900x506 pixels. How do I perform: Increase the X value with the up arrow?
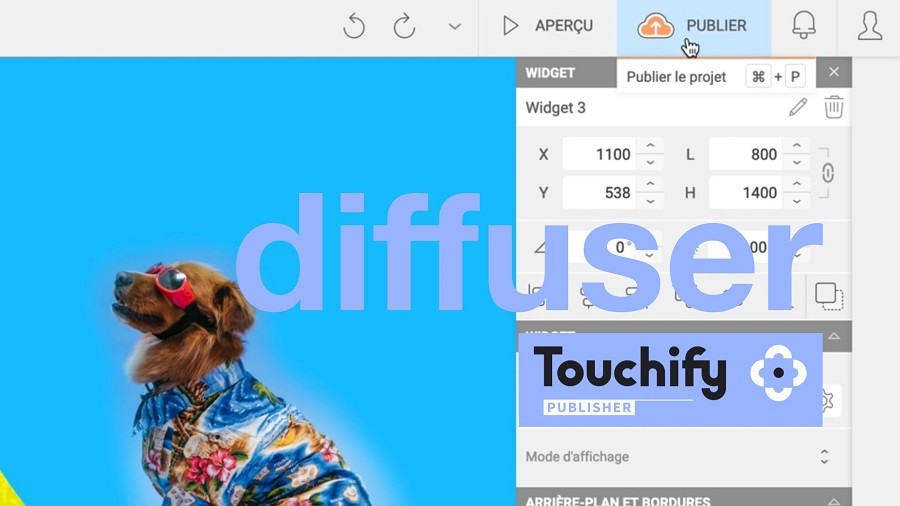(x=650, y=146)
